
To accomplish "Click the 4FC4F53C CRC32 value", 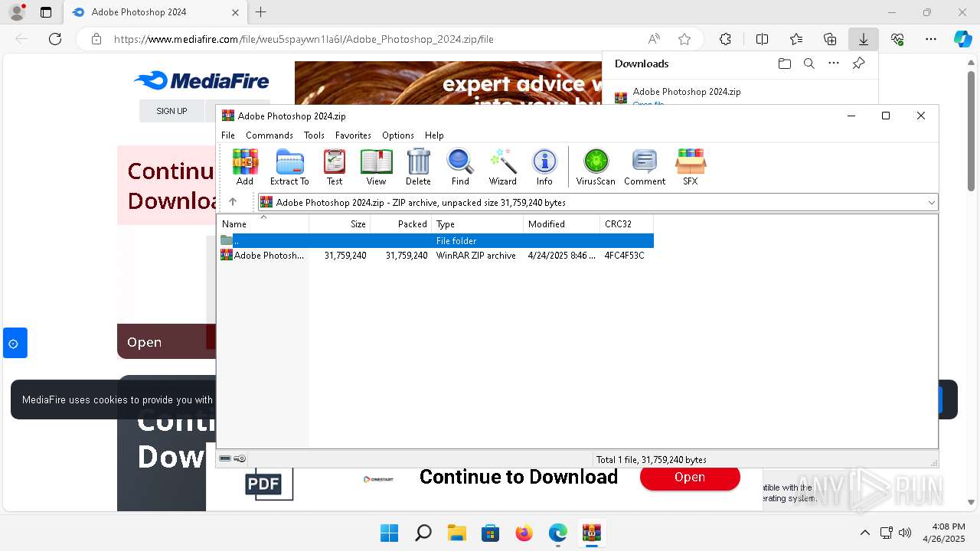I will click(x=624, y=256).
